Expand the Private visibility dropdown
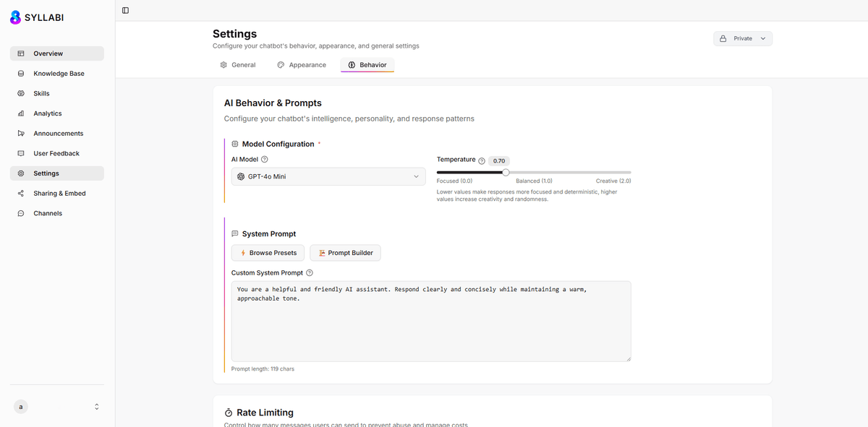868x427 pixels. click(743, 39)
